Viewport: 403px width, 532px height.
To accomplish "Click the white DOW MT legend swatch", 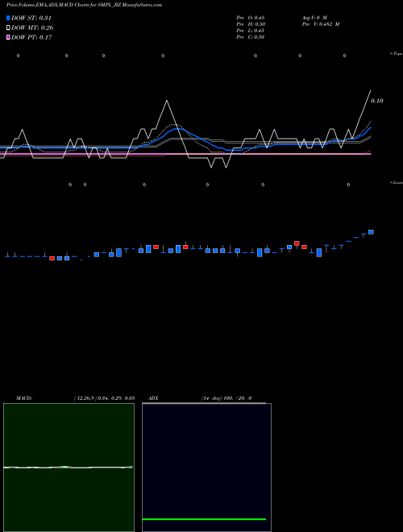I will coord(9,27).
